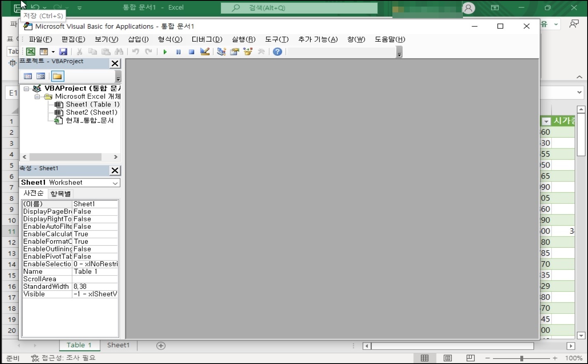Open the Sheet1 Worksheet object dropdown
This screenshot has height=364, width=588.
pyautogui.click(x=115, y=183)
